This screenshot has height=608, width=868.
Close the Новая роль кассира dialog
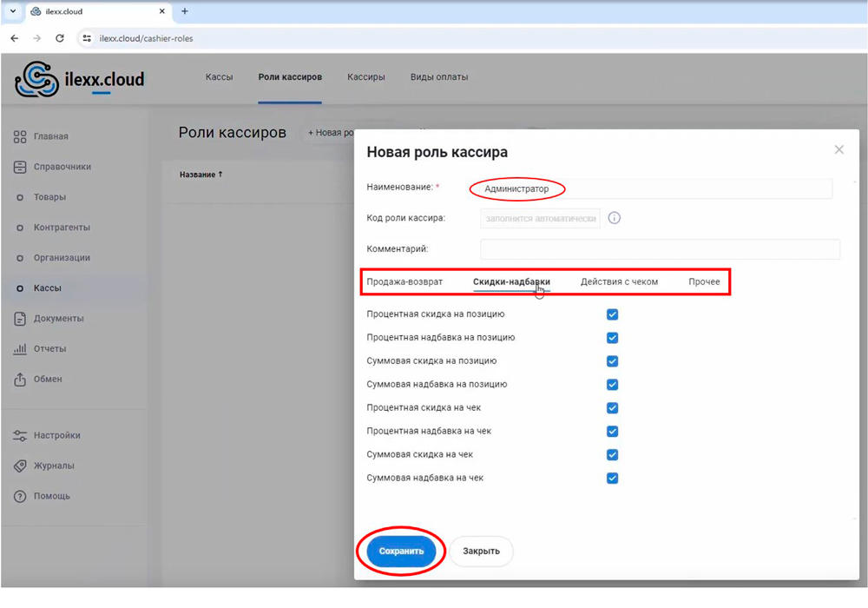(x=838, y=150)
